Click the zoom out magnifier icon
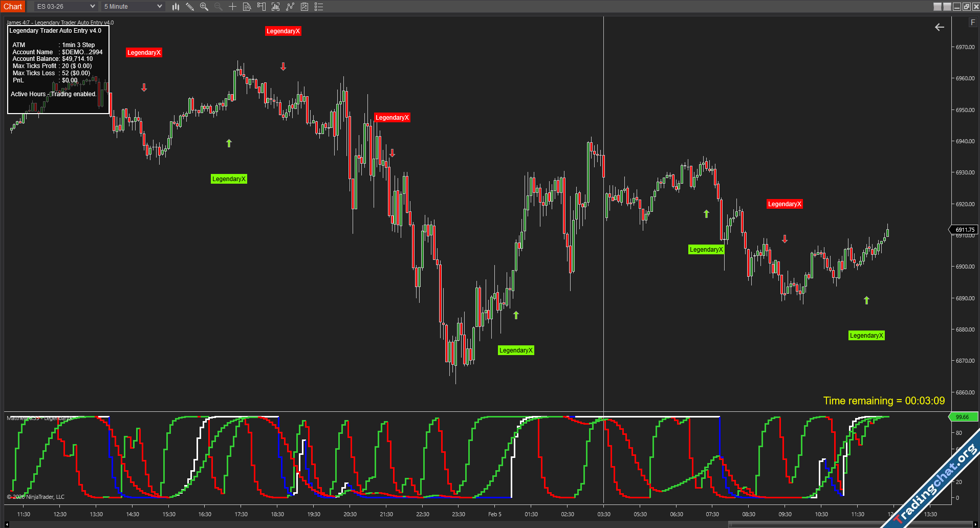Screen dimensions: 980x528 219,7
